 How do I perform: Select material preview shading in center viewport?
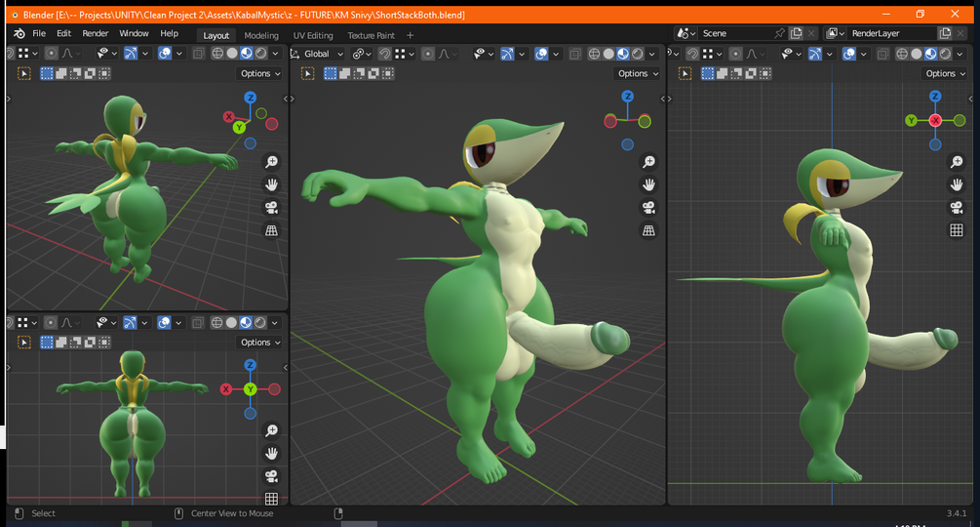tap(623, 55)
